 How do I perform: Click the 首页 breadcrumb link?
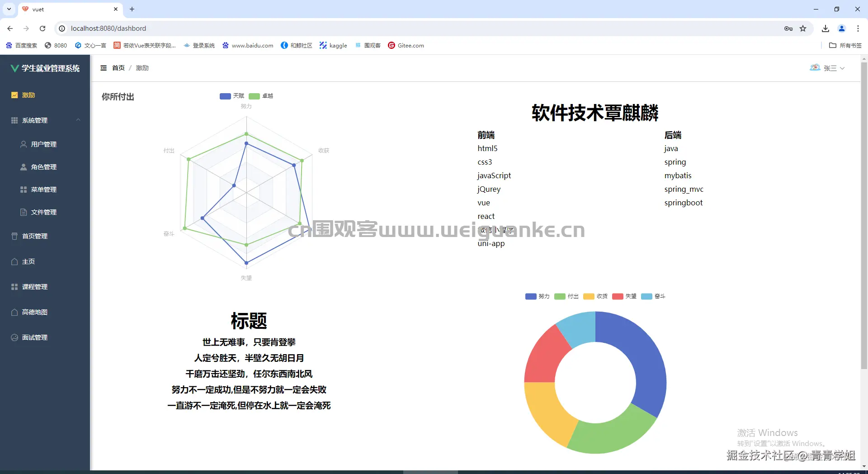coord(118,68)
